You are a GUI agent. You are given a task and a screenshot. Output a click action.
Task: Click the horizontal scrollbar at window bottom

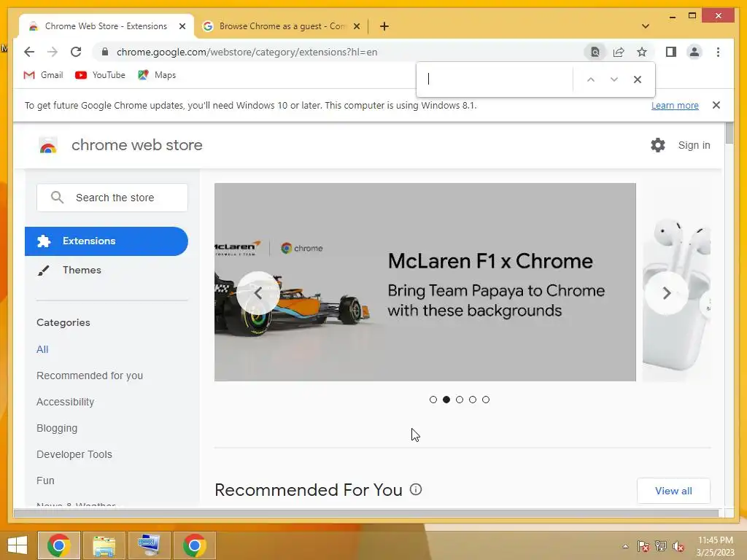(366, 513)
